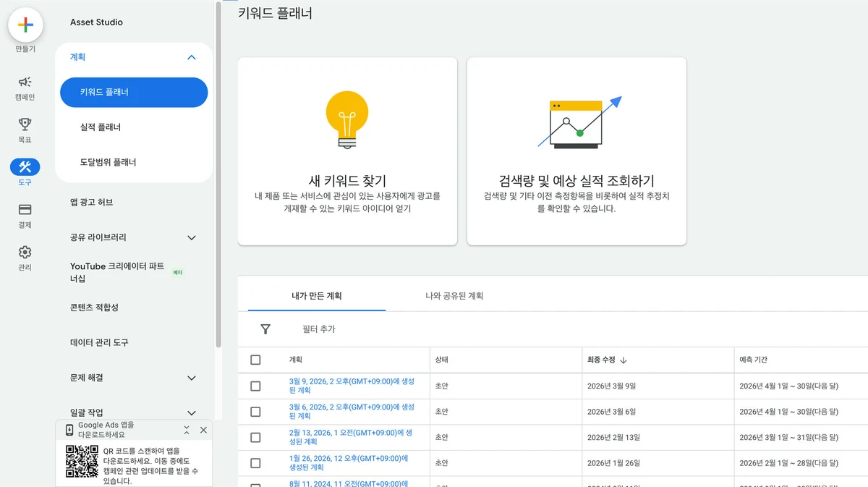This screenshot has width=868, height=487.
Task: Collapse the 계획 section chevron
Action: point(191,57)
